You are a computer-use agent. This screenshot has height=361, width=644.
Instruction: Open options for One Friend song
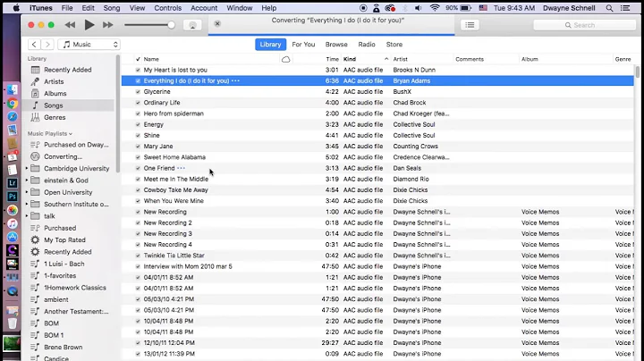click(x=181, y=168)
